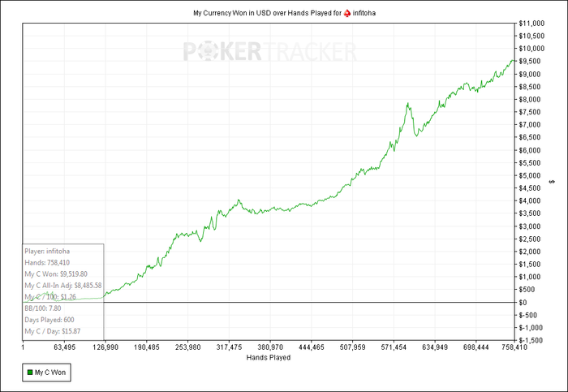Click the $3,000 y-axis label
This screenshot has width=568, height=392.
tap(530, 226)
